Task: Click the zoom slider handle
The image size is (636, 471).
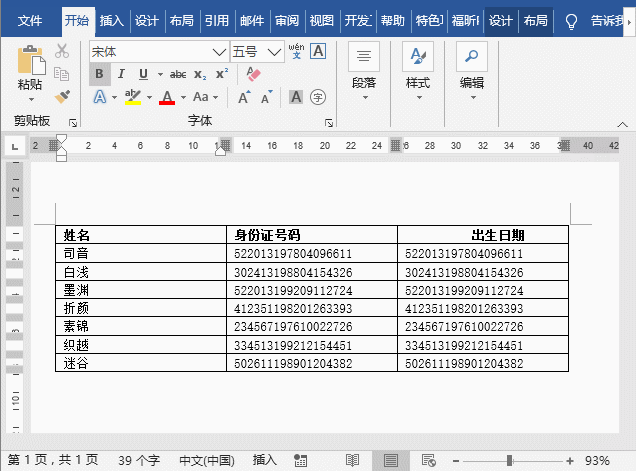Action: 510,461
